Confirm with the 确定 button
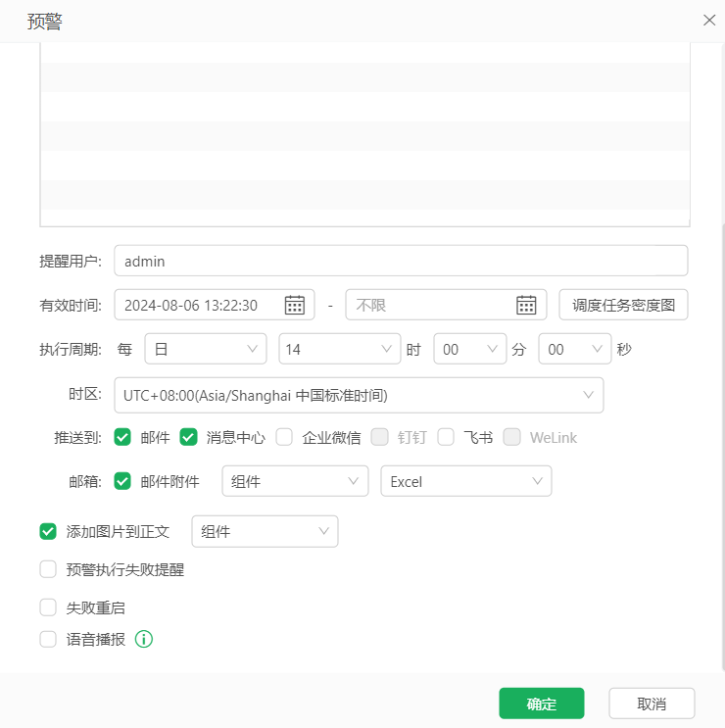 pos(541,704)
